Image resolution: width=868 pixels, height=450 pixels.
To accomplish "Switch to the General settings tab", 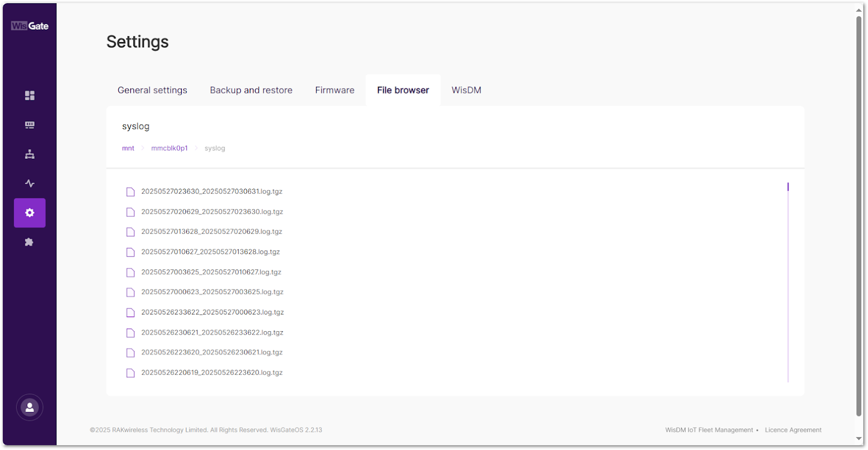I will click(152, 90).
